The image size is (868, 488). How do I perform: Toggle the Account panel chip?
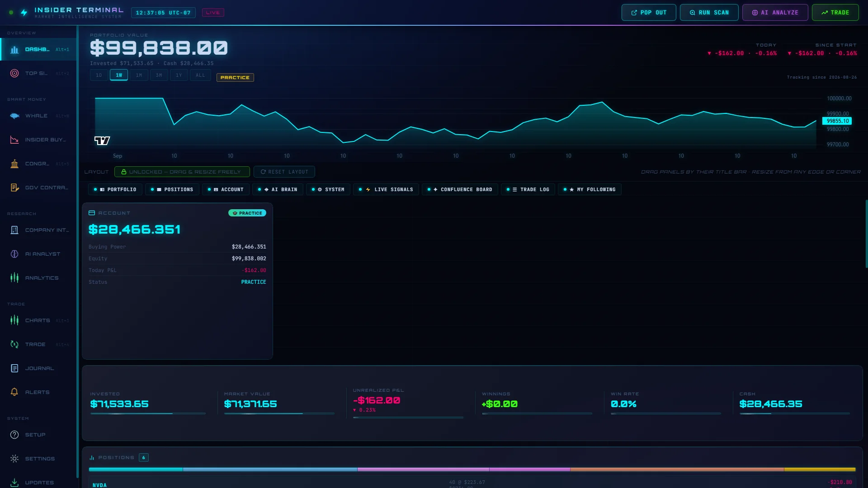(x=226, y=189)
